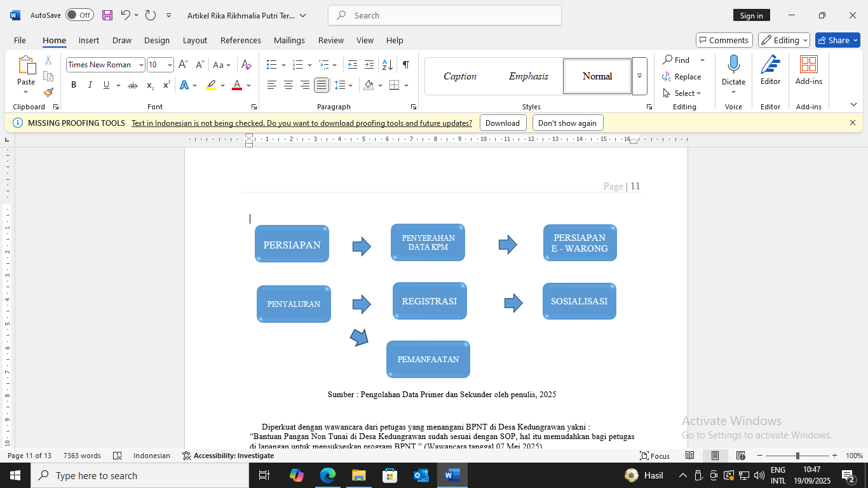This screenshot has height=488, width=868.
Task: Open the font name dropdown
Action: pos(141,65)
